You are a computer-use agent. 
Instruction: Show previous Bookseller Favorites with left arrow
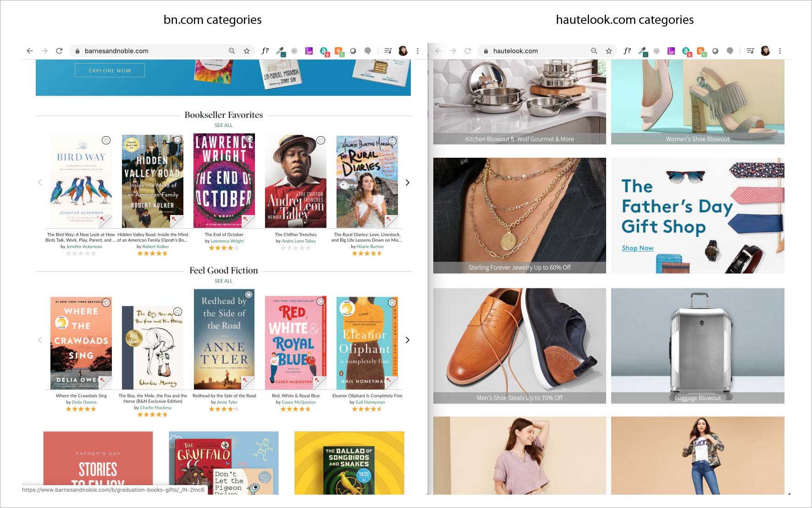click(40, 182)
